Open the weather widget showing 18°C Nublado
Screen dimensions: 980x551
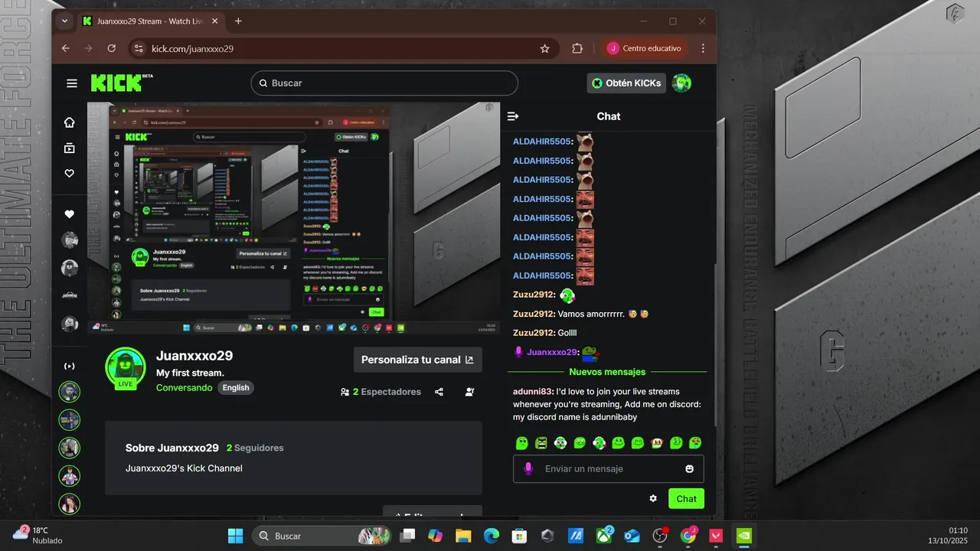point(38,535)
